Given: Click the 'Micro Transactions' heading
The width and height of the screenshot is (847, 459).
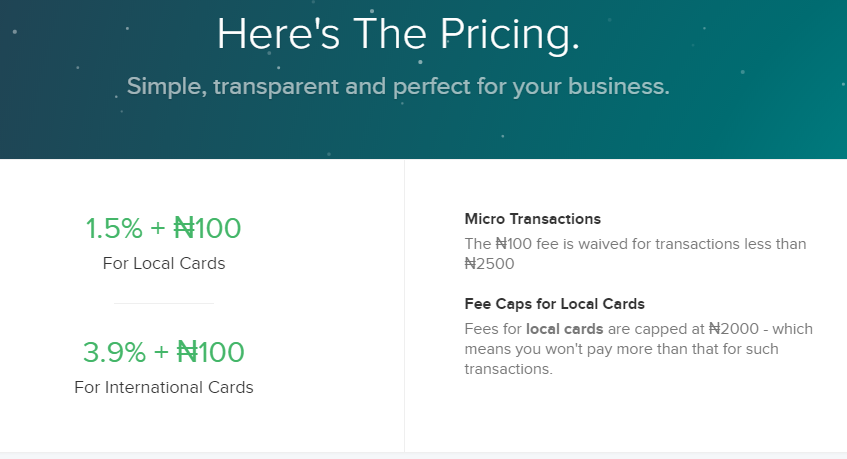Looking at the screenshot, I should point(533,219).
